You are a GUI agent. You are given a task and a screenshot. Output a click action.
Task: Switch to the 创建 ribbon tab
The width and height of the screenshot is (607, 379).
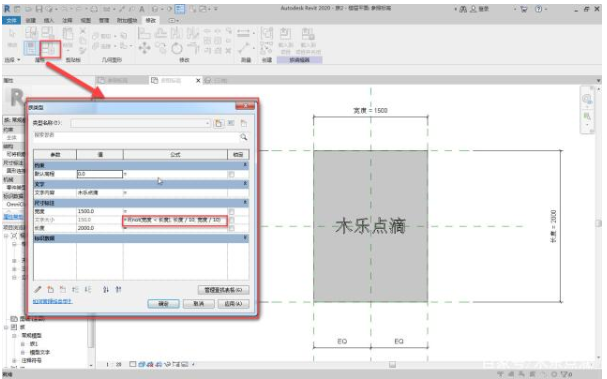click(31, 20)
